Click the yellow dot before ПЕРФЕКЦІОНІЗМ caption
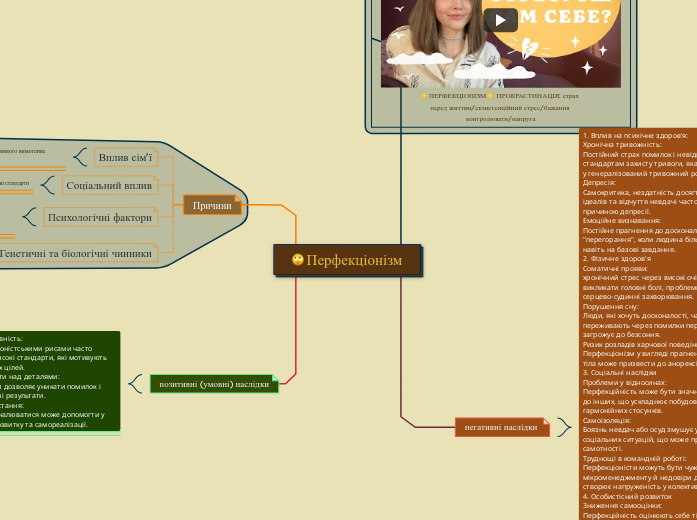Image resolution: width=697 pixels, height=520 pixels. click(x=423, y=96)
